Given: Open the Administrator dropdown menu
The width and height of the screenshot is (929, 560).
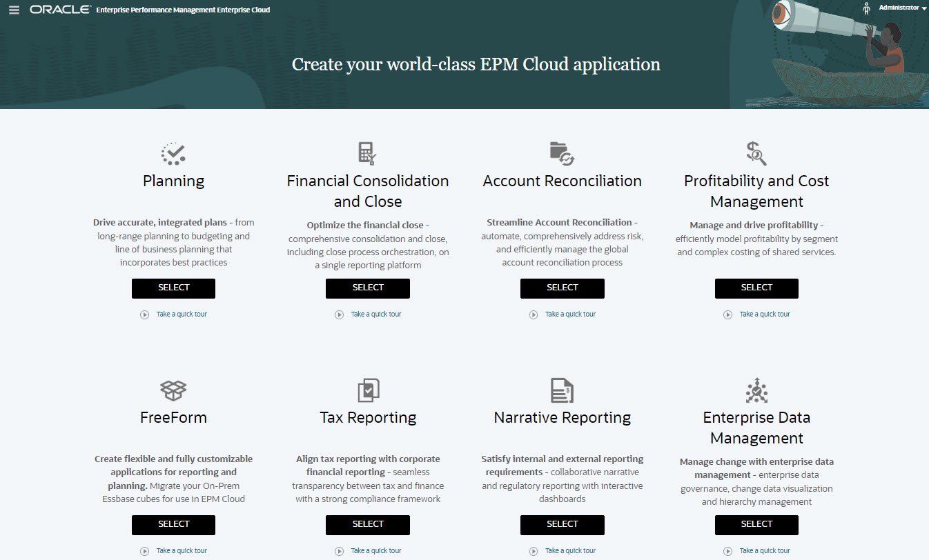Looking at the screenshot, I should click(x=899, y=8).
